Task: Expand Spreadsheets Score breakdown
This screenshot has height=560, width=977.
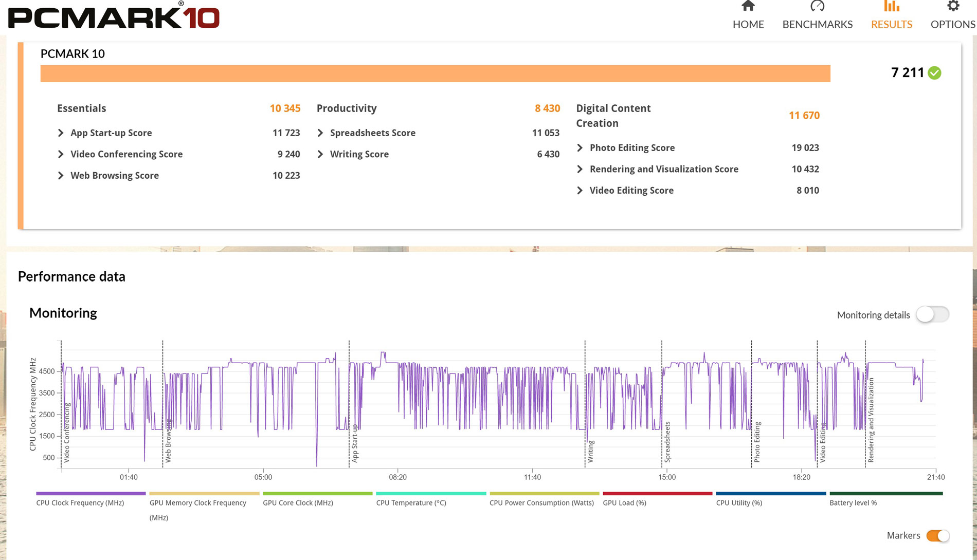Action: pyautogui.click(x=320, y=133)
